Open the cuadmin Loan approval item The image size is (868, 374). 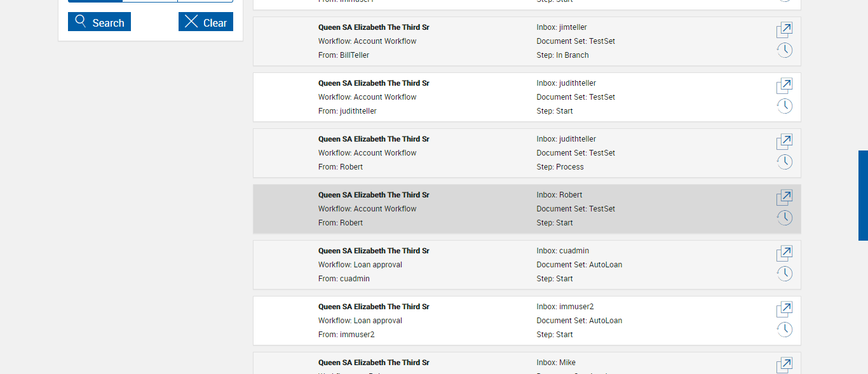coord(785,253)
